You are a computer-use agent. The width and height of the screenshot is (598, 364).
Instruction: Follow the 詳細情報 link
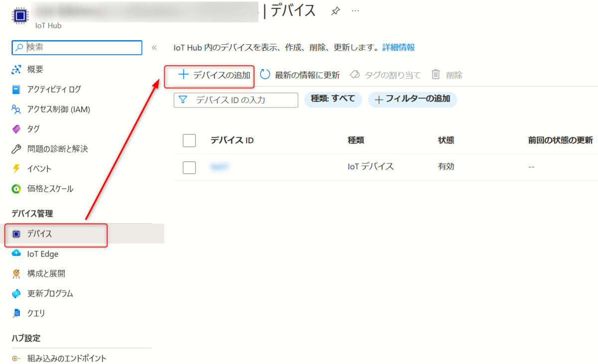pos(398,47)
